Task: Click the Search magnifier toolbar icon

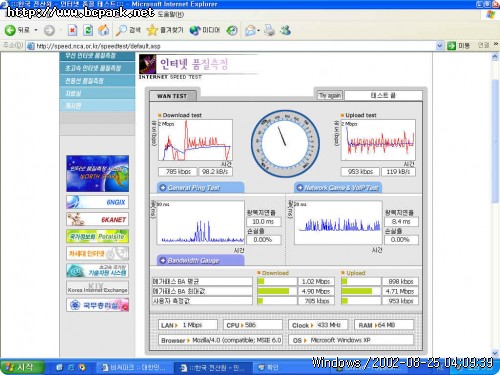Action: click(121, 30)
